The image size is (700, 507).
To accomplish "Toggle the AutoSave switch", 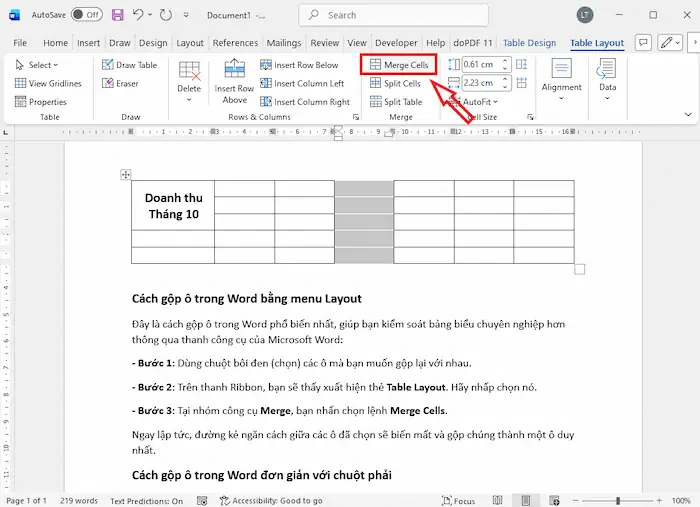I will 87,15.
